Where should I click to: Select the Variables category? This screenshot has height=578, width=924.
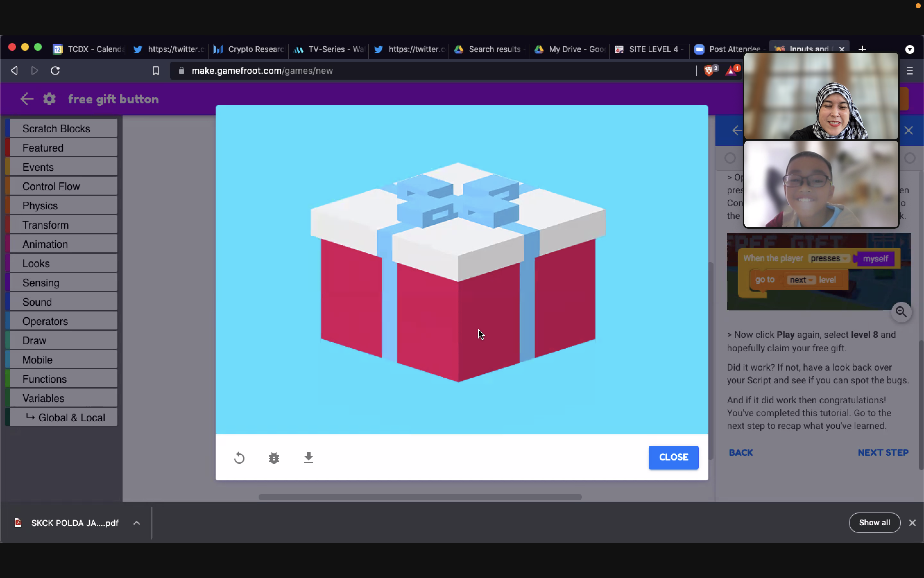(x=62, y=398)
